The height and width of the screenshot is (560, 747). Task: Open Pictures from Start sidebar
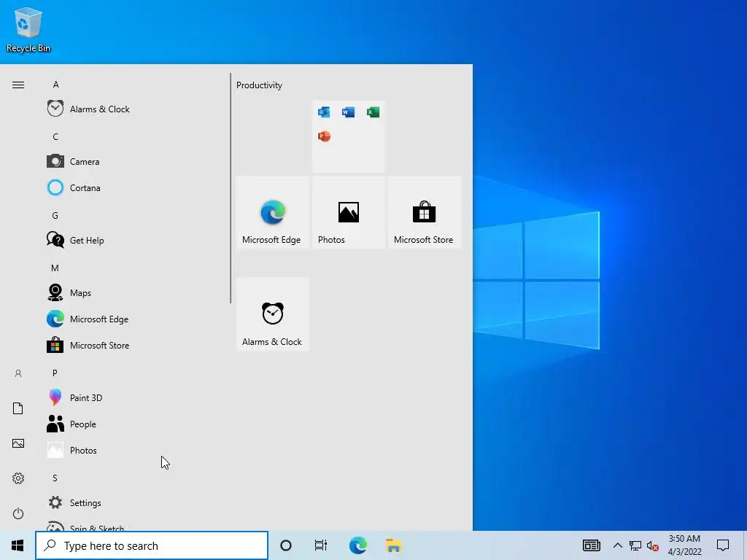tap(18, 443)
